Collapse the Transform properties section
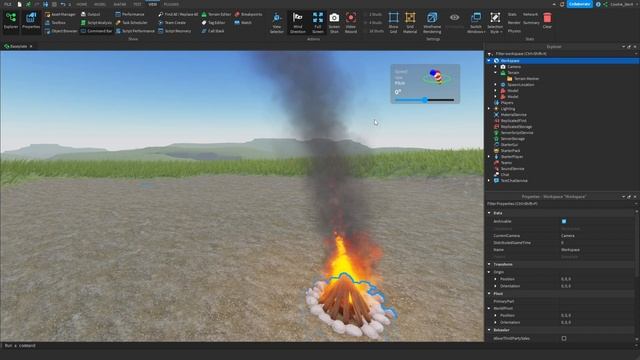 [x=489, y=264]
